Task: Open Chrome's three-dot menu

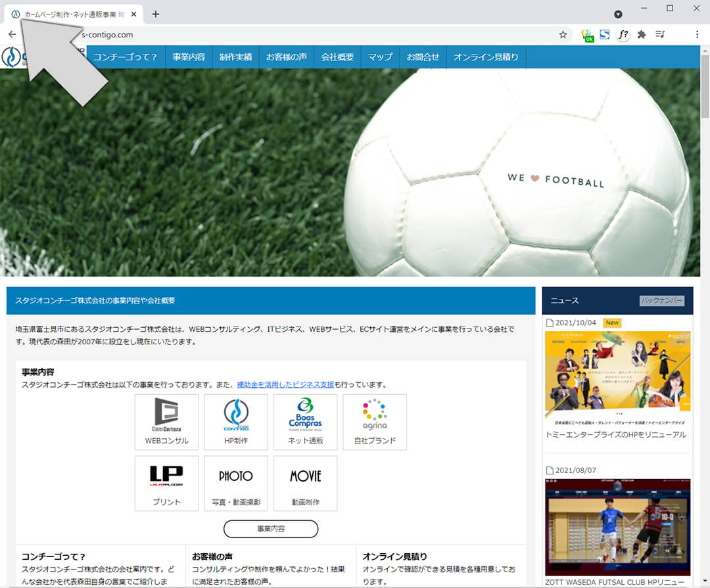Action: [x=697, y=35]
